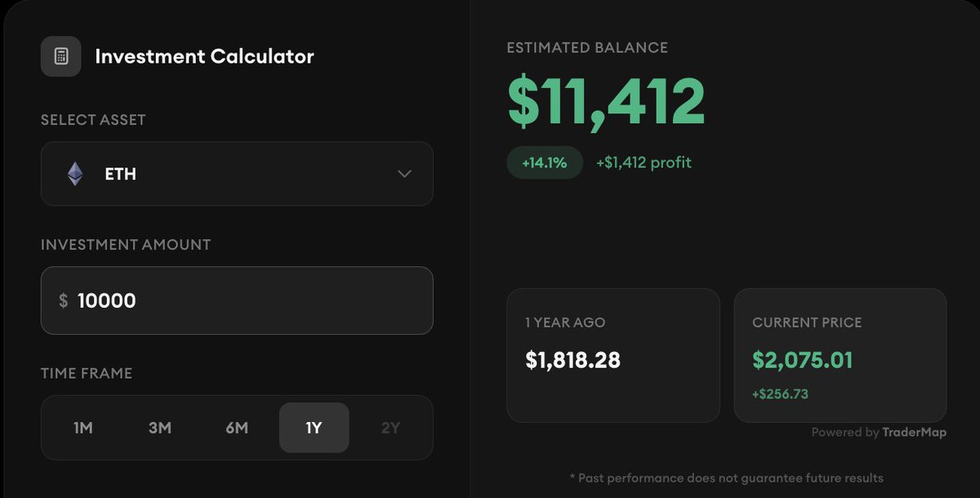980x498 pixels.
Task: Click the $11,412 estimated balance figure
Action: tap(606, 102)
